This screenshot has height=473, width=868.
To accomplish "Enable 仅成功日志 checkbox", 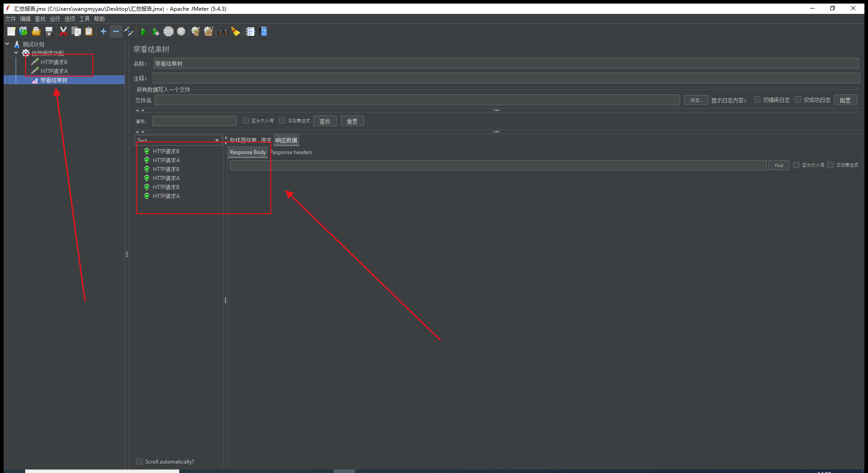I will [x=798, y=99].
